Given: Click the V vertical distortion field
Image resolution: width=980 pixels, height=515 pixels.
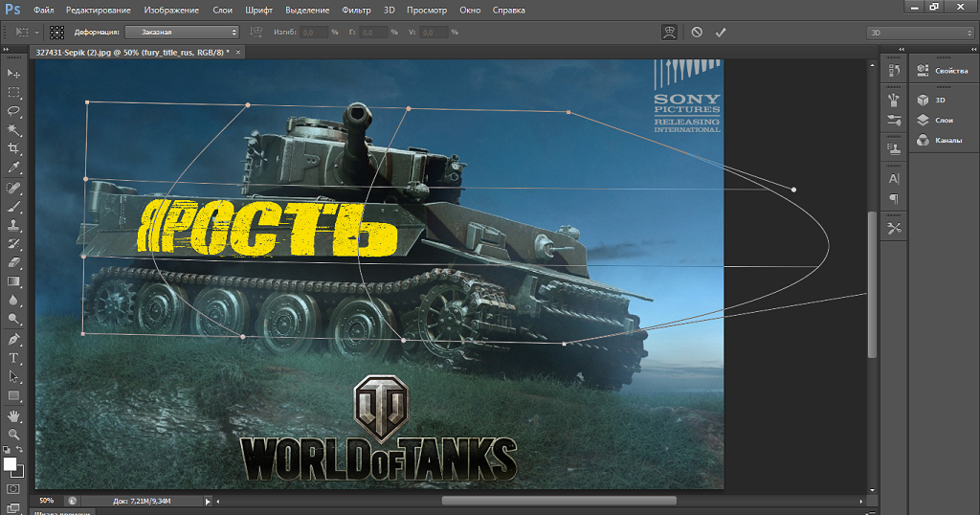Looking at the screenshot, I should pos(434,32).
